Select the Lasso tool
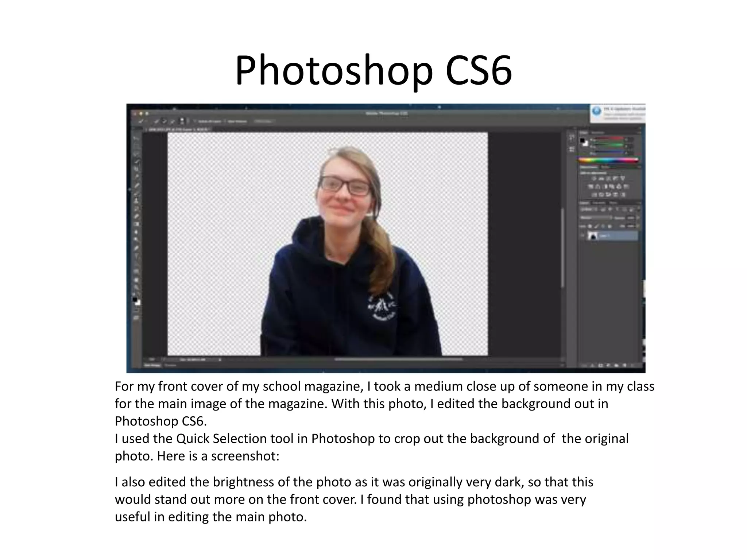This screenshot has width=747, height=560. click(136, 154)
